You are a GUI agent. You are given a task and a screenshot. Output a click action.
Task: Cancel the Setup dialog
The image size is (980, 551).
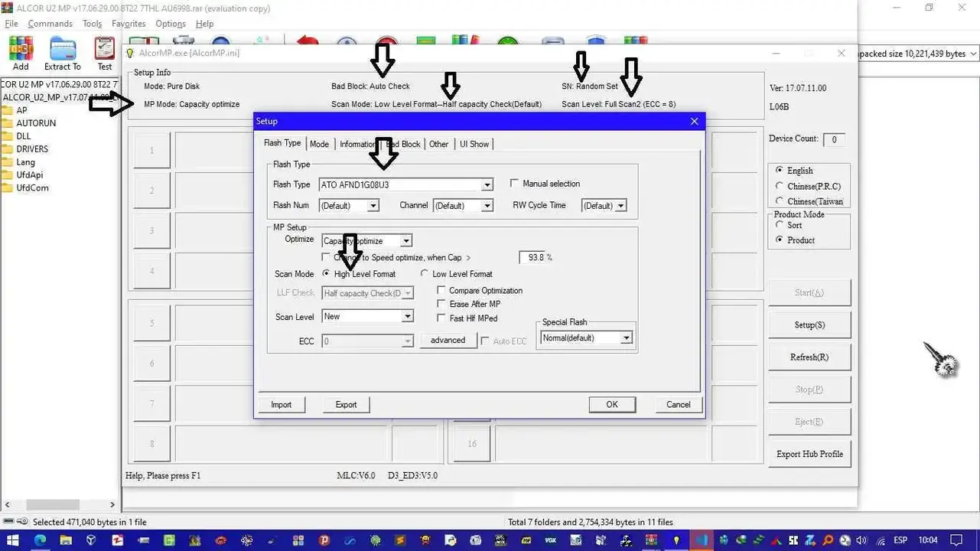(x=679, y=405)
